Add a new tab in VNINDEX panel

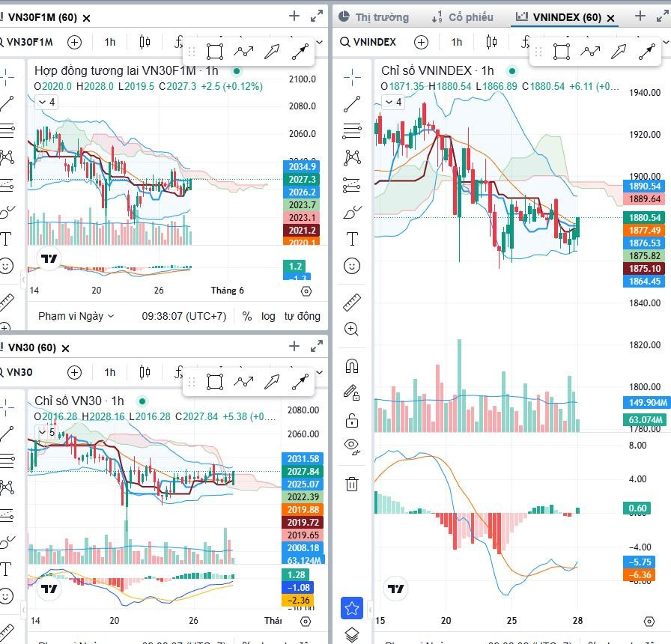640,16
